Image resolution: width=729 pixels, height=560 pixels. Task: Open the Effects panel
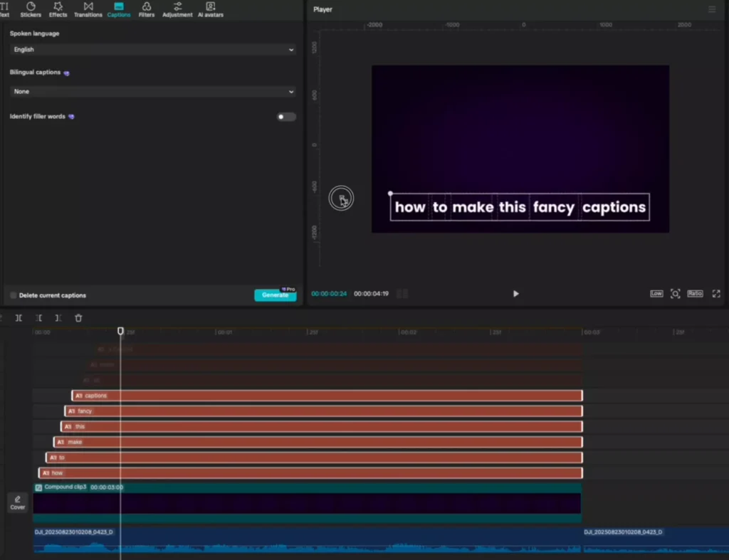58,9
